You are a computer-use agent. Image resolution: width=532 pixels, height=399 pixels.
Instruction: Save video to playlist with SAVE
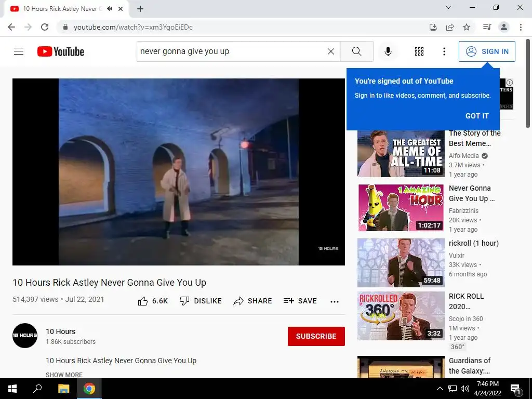300,301
